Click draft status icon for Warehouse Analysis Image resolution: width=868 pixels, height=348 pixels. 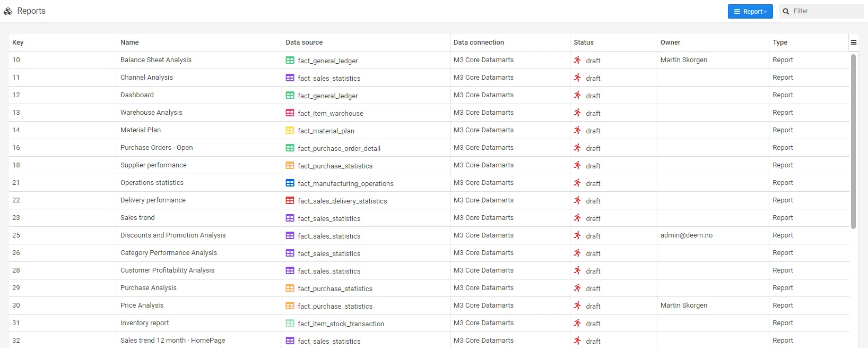577,113
